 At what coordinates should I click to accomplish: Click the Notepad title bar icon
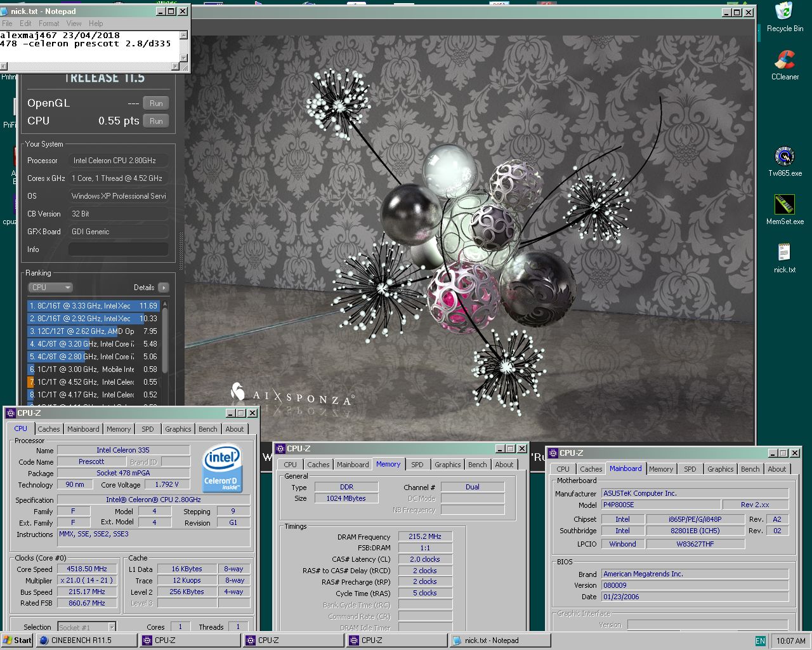(4, 11)
